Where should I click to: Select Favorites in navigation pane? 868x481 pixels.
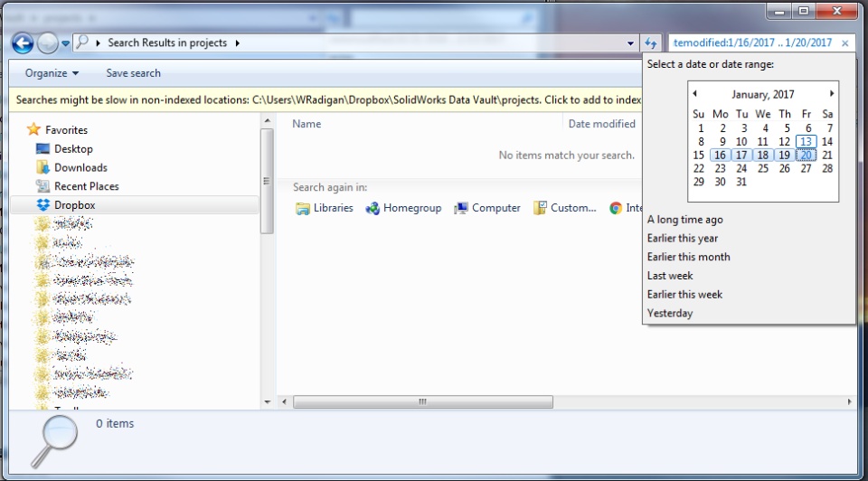(x=66, y=130)
